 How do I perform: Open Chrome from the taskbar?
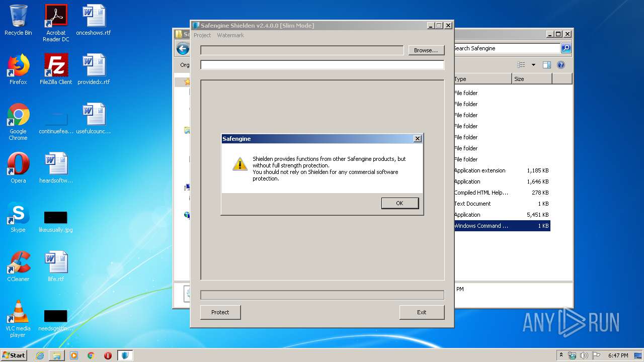pos(91,355)
